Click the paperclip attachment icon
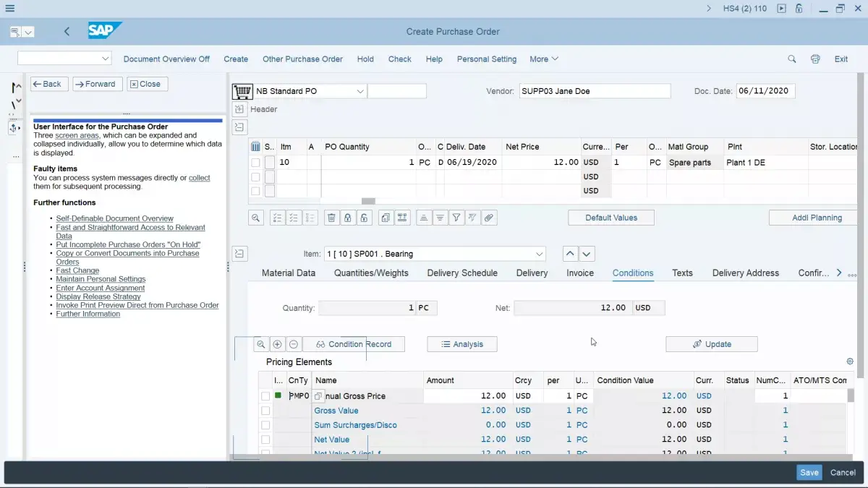868x488 pixels. [x=490, y=218]
